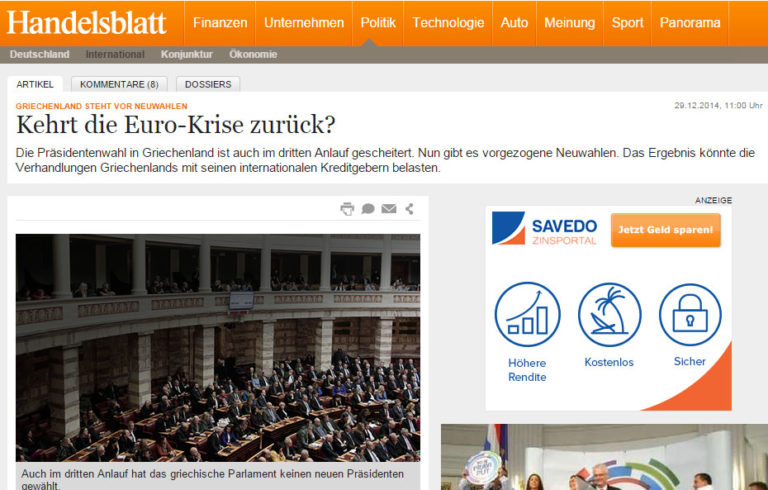Image resolution: width=768 pixels, height=490 pixels.
Task: Click the comment bubble icon
Action: 368,209
